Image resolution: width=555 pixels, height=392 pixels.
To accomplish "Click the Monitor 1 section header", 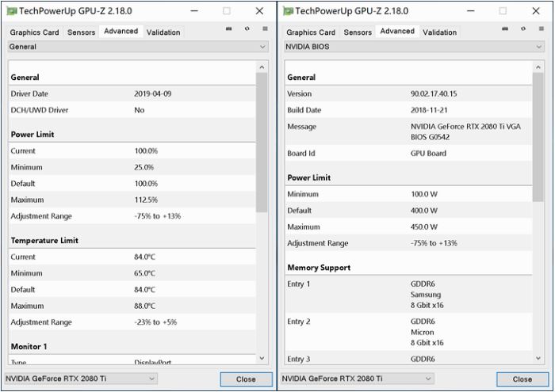I will 29,346.
